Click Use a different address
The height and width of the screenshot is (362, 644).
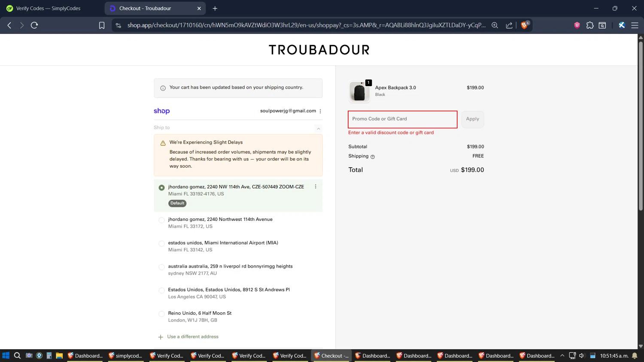coord(193,337)
